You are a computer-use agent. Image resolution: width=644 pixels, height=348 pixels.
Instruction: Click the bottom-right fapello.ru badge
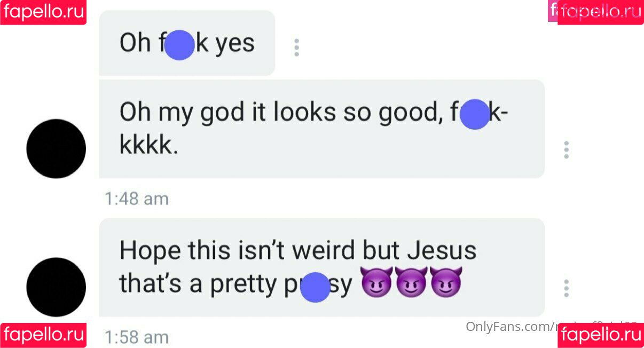(601, 335)
